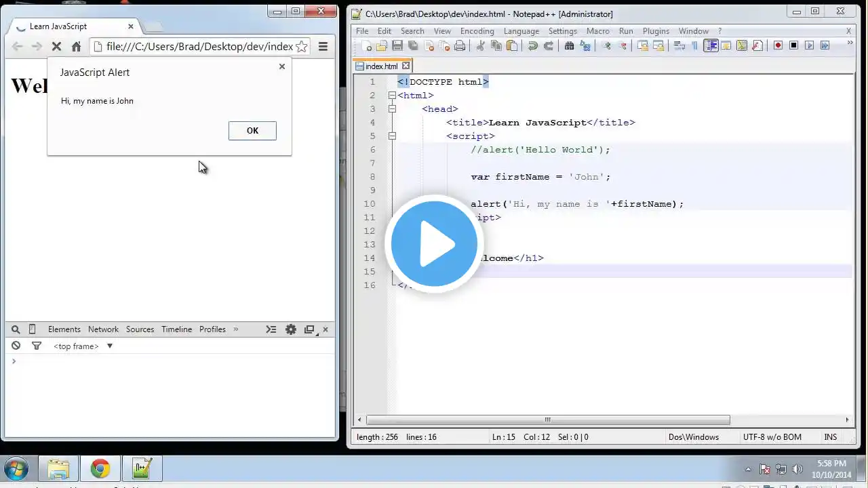Open Find with the binoculars icon

click(570, 45)
